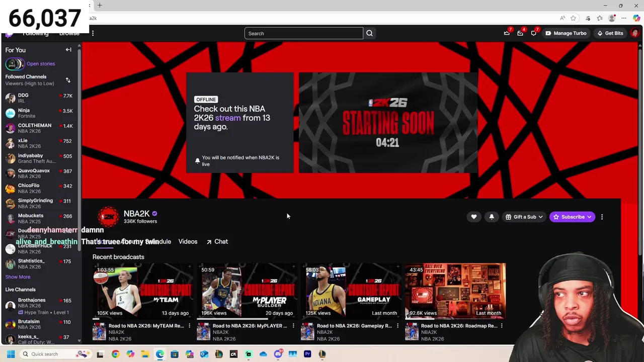Click the Manage Turbo button
Screen dimensions: 644x362
[x=566, y=33]
